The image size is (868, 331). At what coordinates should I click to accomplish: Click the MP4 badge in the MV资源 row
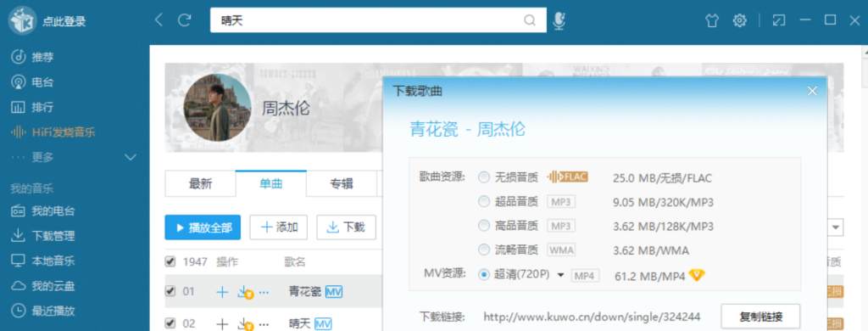tap(585, 275)
